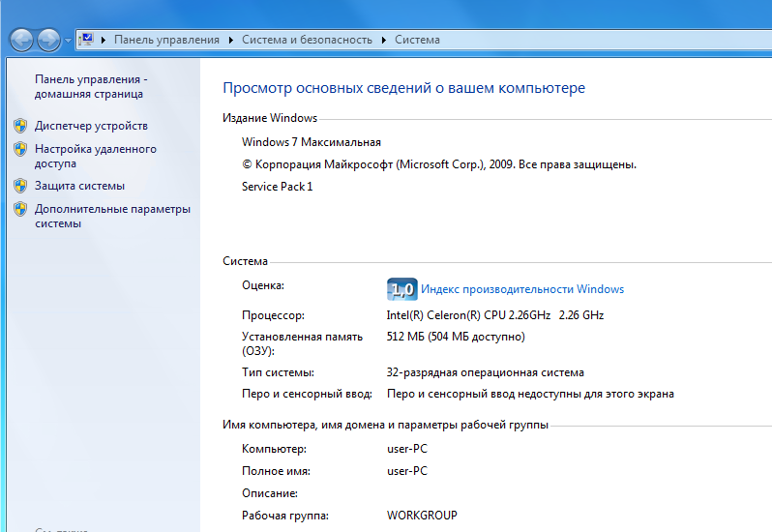Select Панель управления breadcrumb
772x532 pixels.
click(166, 40)
